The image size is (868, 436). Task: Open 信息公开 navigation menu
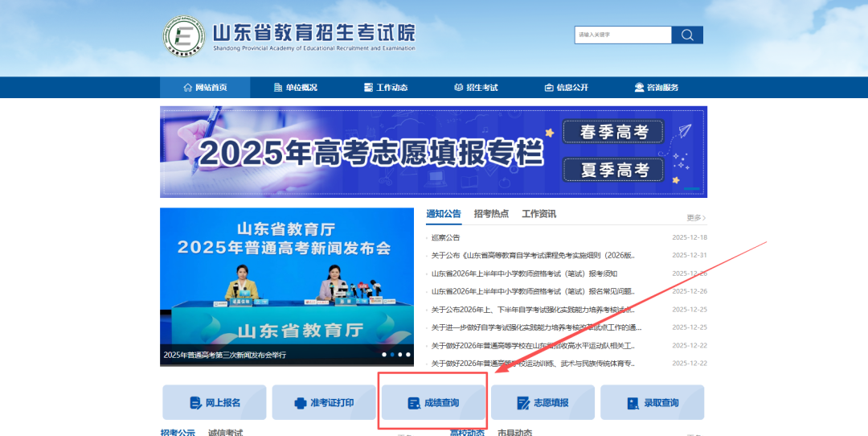(x=566, y=88)
